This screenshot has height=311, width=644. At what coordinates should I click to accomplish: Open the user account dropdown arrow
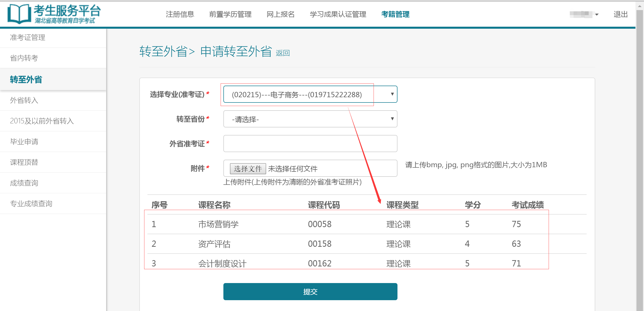(x=597, y=15)
